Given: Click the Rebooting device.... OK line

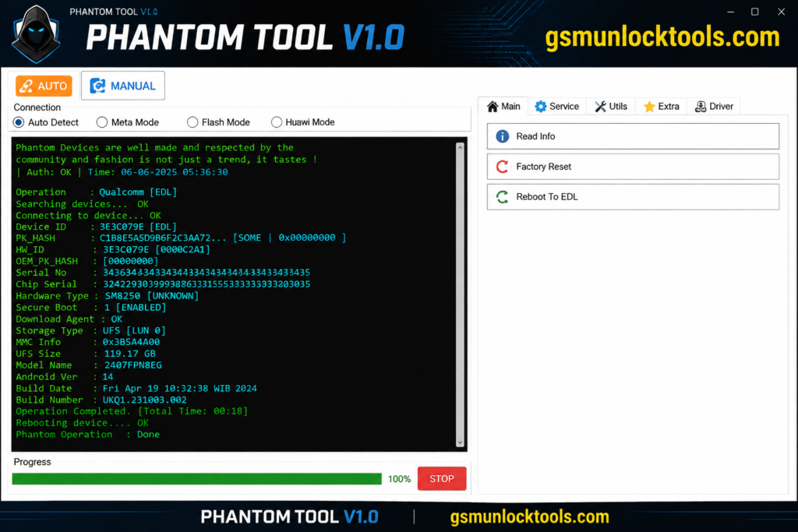Looking at the screenshot, I should tap(82, 423).
